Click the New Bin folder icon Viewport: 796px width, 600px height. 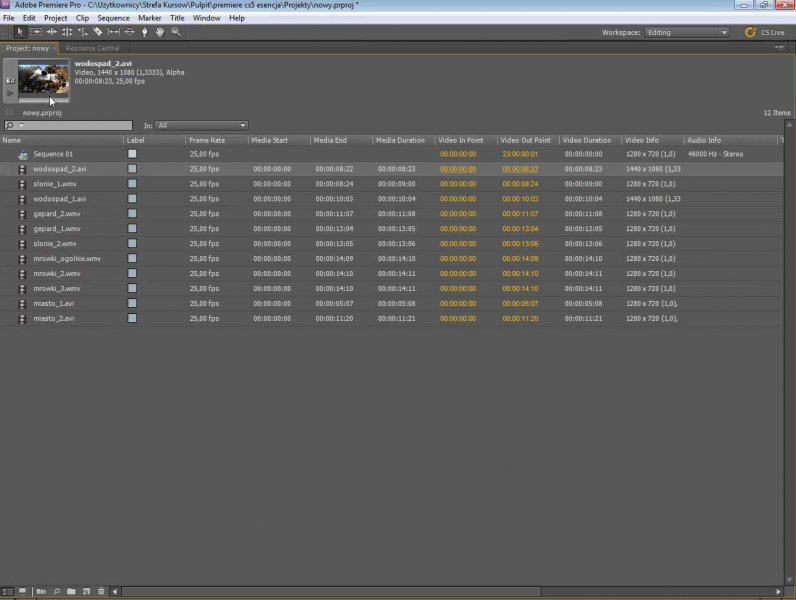pos(71,592)
